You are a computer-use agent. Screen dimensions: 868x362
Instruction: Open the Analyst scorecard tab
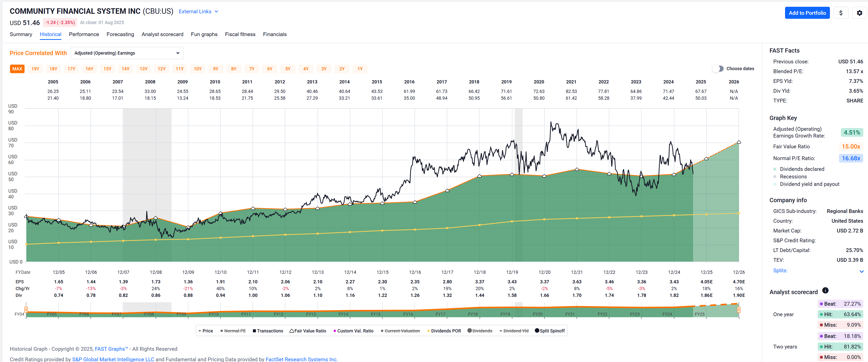tap(162, 34)
